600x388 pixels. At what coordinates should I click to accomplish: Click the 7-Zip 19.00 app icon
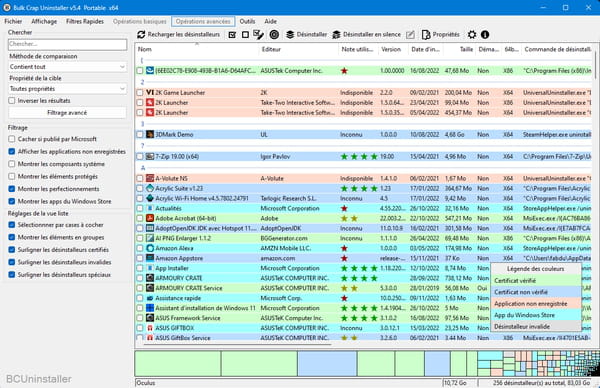coord(150,157)
